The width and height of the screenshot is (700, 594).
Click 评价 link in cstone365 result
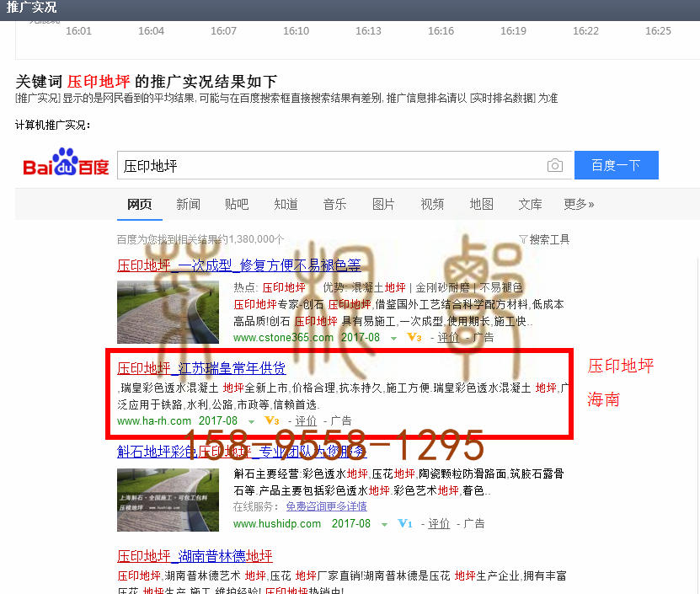448,338
